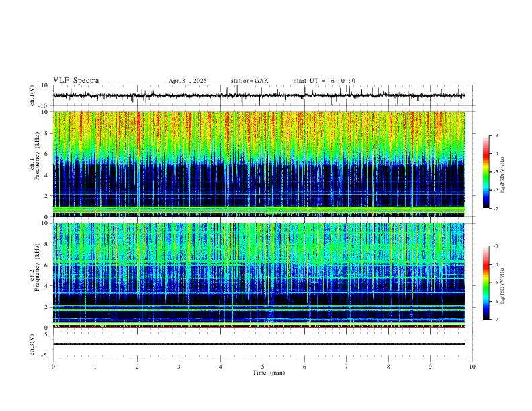
Task: Click the "-5" tick on ch.3(V) axis
Action: coord(46,355)
